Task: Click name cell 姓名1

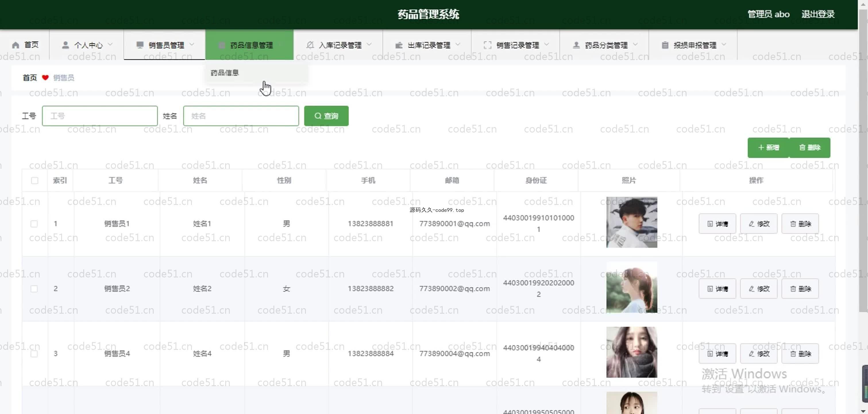Action: pyautogui.click(x=202, y=224)
